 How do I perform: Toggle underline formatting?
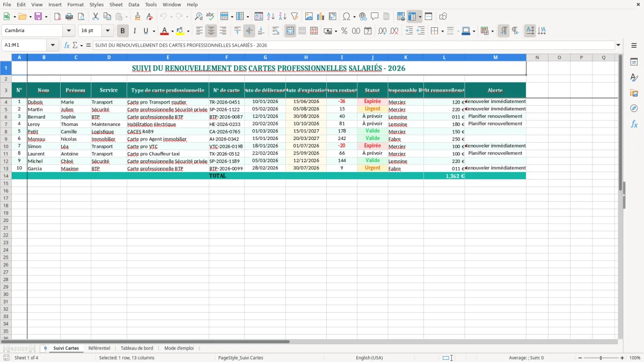(145, 31)
